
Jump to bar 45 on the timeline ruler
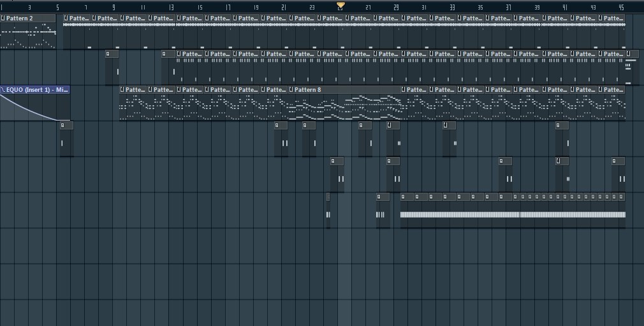621,7
